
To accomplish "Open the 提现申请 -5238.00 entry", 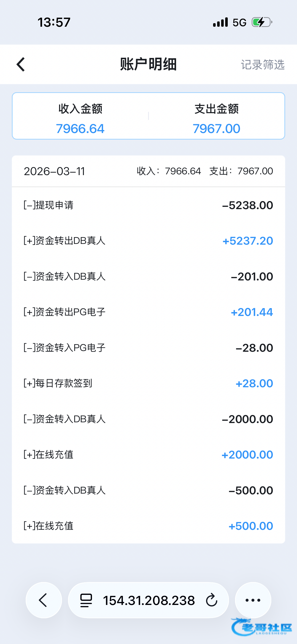I will click(x=148, y=205).
